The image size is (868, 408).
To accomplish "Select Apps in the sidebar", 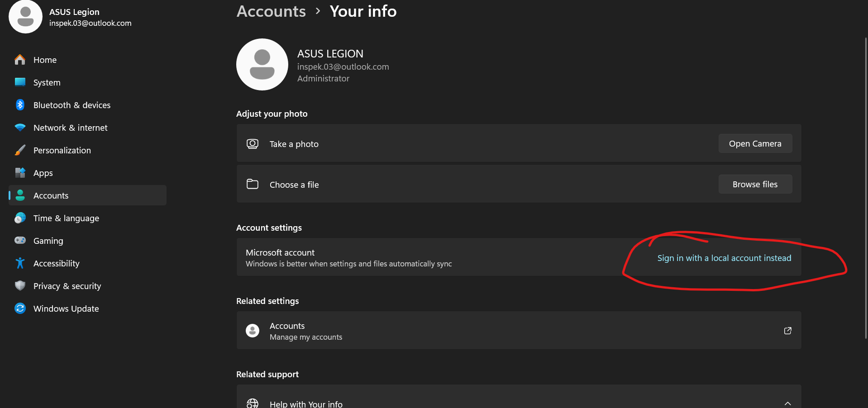I will pos(43,173).
